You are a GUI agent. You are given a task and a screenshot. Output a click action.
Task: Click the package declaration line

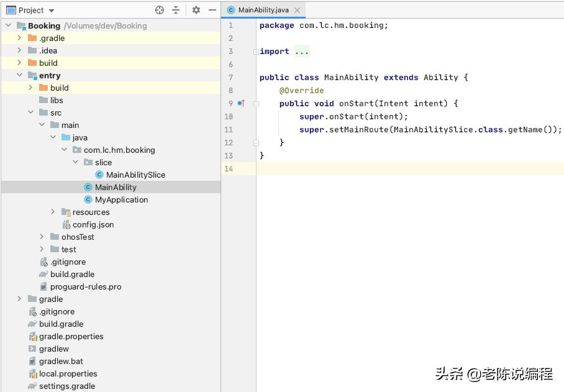pyautogui.click(x=324, y=25)
